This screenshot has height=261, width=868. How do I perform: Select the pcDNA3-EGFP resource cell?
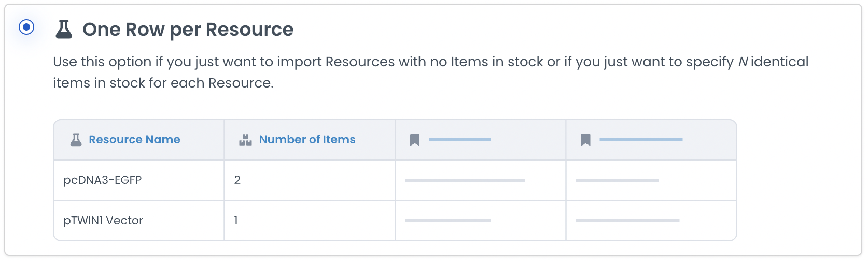tap(103, 180)
